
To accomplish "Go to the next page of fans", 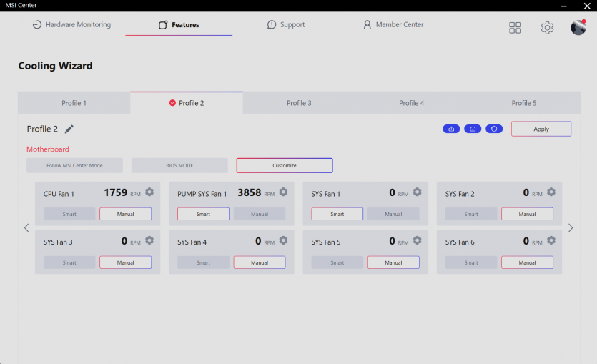I will (x=571, y=228).
